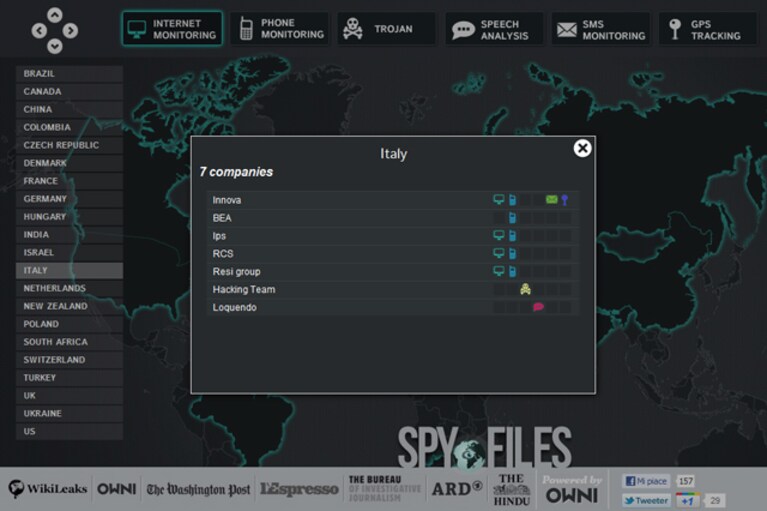
Task: Select US in the country list
Action: (69, 431)
